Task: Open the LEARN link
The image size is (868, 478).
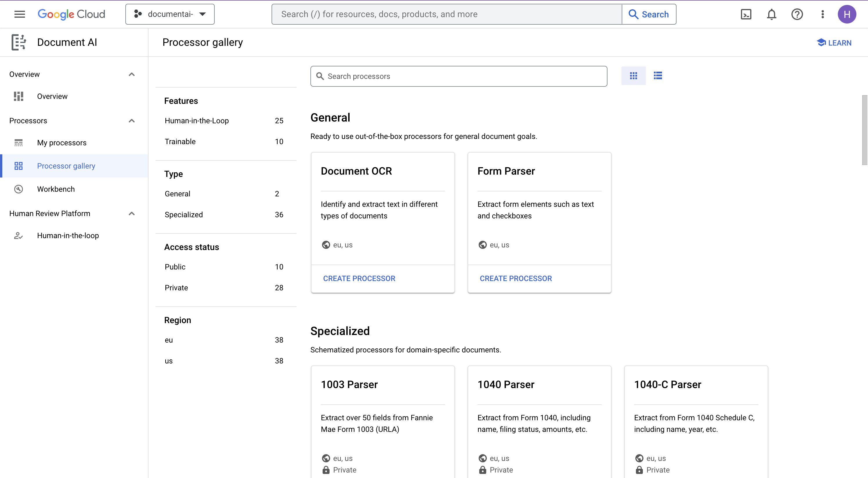Action: (x=835, y=42)
